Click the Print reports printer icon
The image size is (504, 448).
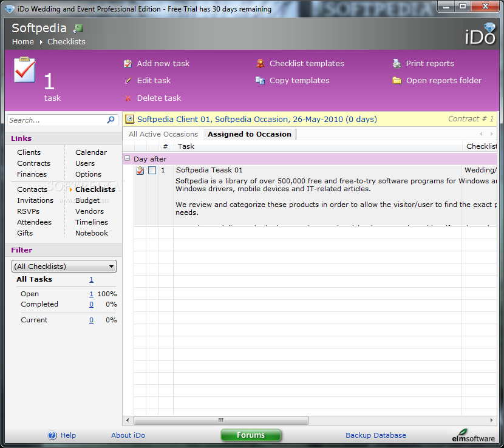(397, 64)
